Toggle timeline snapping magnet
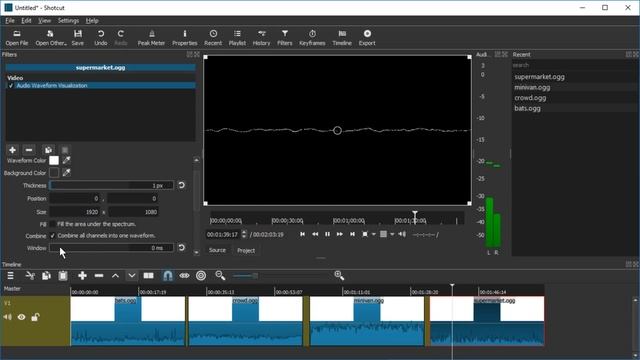The height and width of the screenshot is (360, 640). coord(167,276)
